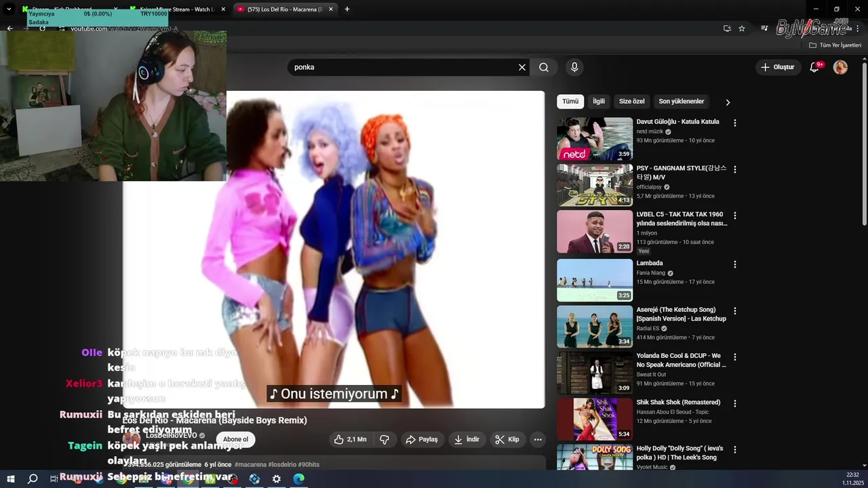The height and width of the screenshot is (488, 868).
Task: Open Windows taskbar search
Action: (33, 479)
